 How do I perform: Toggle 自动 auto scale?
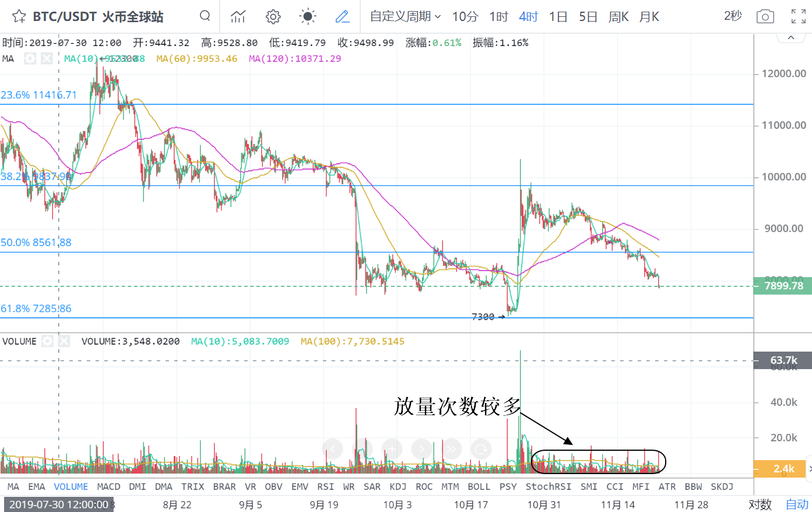[797, 504]
